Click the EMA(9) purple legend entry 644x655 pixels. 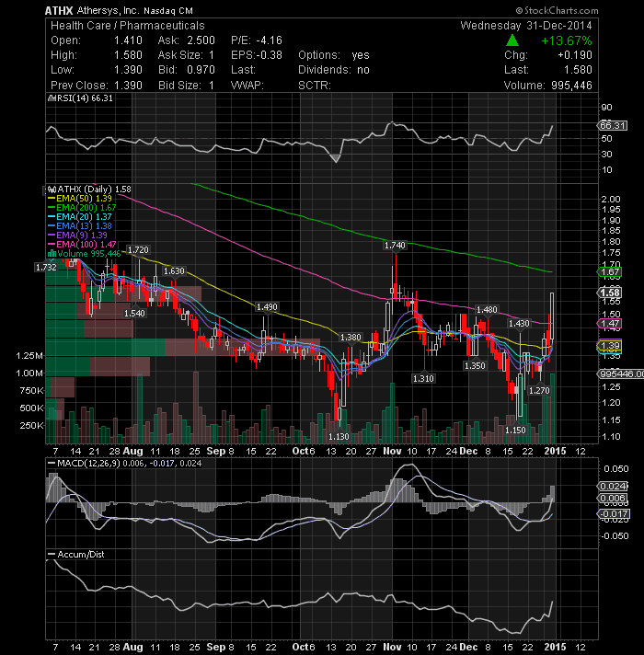78,236
